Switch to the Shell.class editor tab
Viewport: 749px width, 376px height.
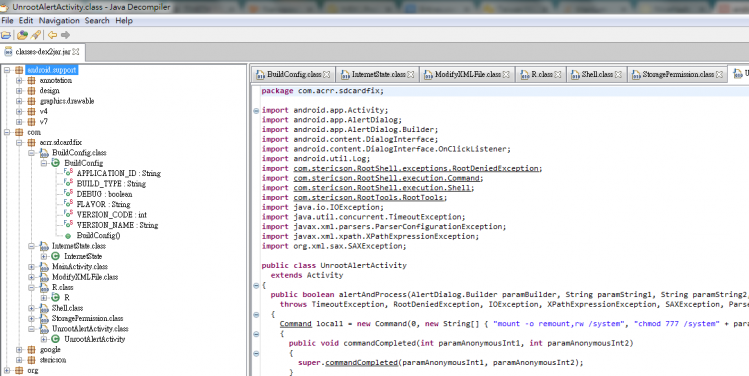click(597, 74)
